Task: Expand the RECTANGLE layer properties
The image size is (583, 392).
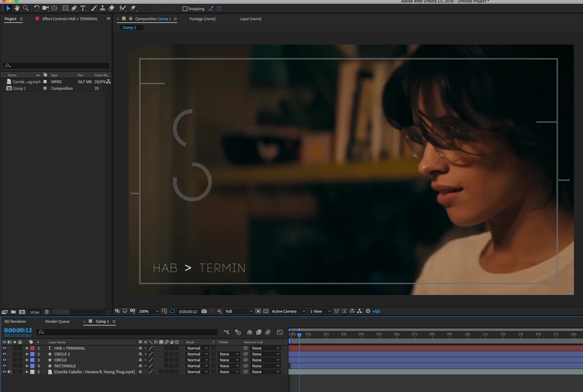Action: point(27,366)
